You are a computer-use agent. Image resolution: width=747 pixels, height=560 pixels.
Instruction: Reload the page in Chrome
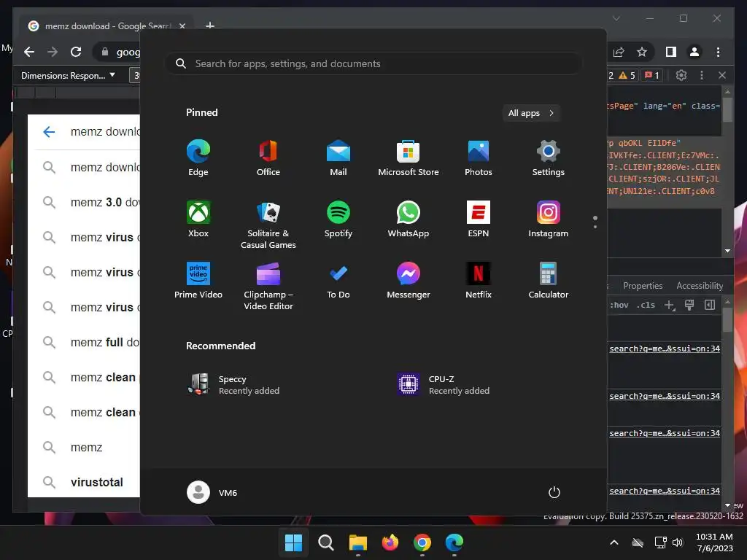76,52
